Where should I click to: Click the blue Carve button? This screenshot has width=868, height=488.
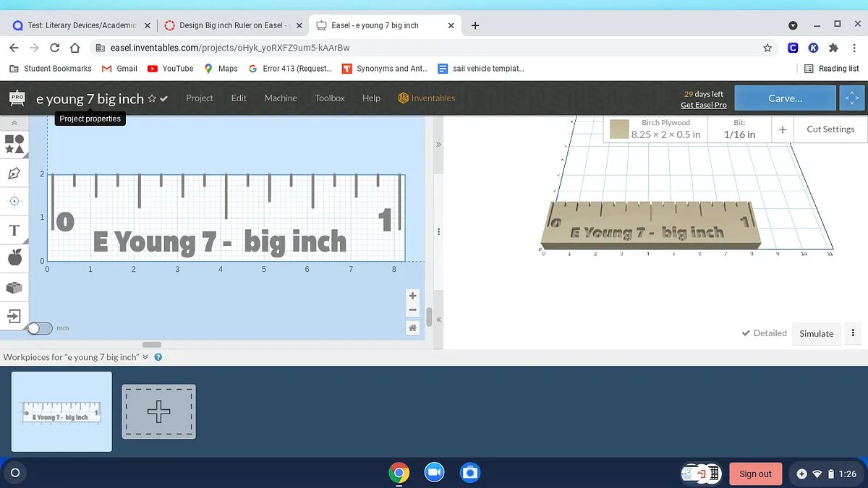coord(785,98)
